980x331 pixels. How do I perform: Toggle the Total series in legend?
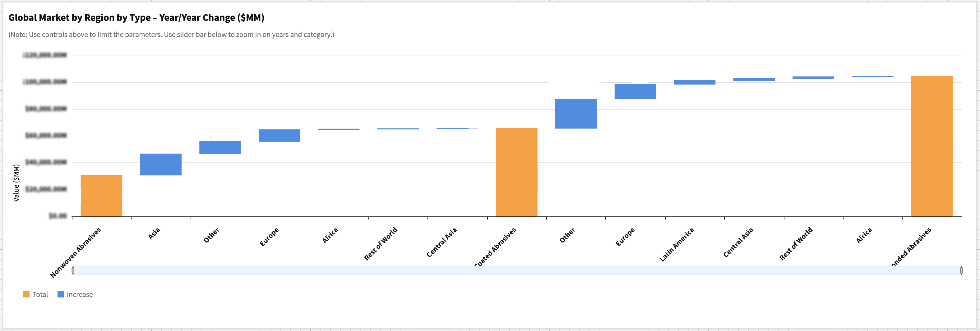tap(40, 295)
